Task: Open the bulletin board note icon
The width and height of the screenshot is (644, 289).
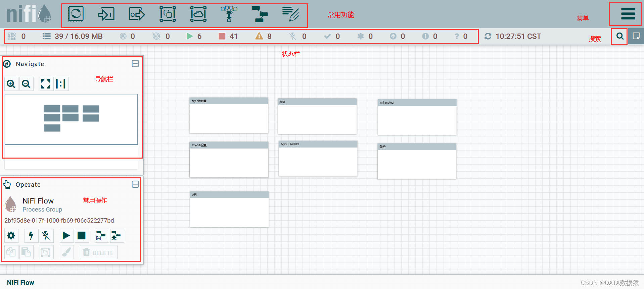Action: [x=636, y=36]
